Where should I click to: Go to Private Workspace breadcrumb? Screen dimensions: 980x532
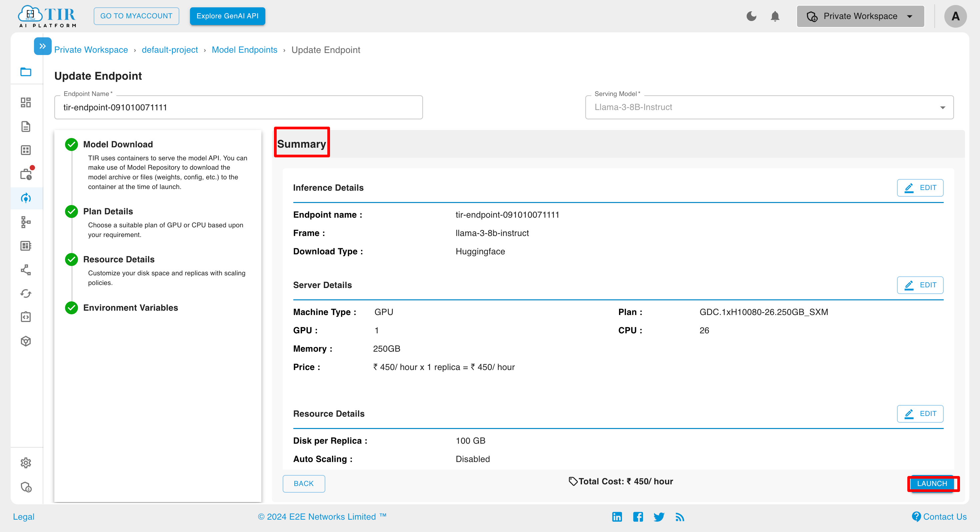(91, 50)
